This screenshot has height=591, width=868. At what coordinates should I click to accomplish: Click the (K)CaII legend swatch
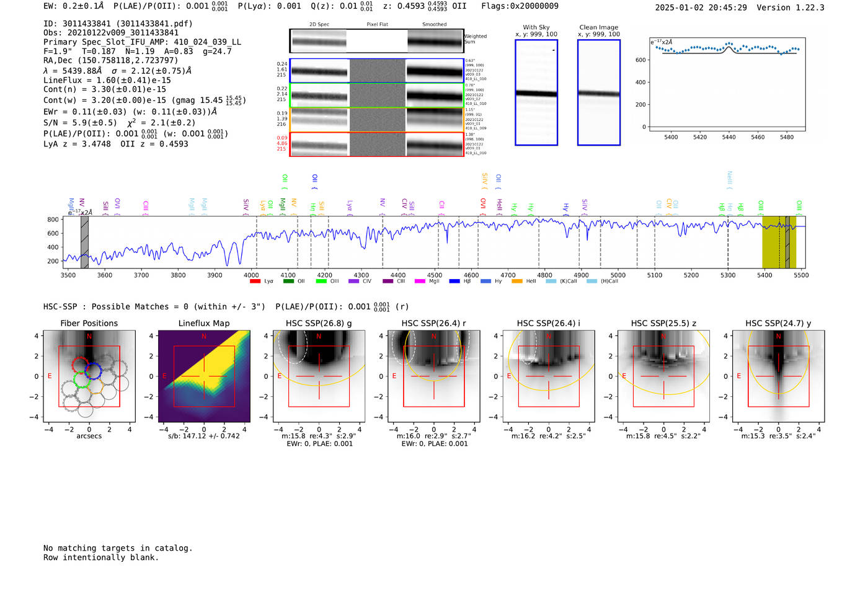coord(551,282)
